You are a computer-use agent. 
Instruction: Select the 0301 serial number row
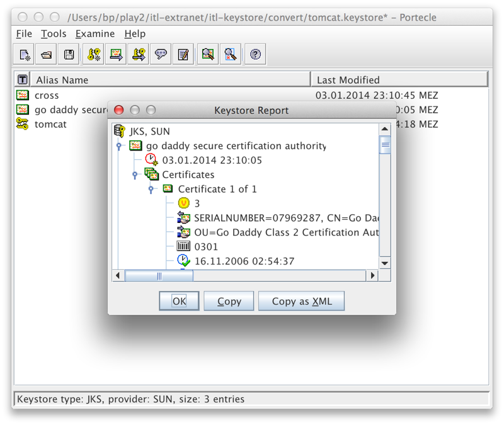coord(206,247)
